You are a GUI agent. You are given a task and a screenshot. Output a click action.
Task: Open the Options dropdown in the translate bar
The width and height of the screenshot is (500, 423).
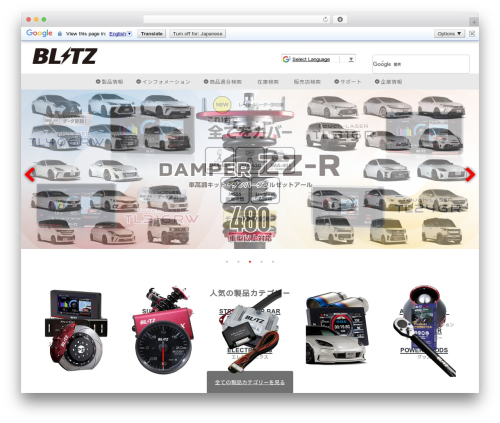pos(449,34)
